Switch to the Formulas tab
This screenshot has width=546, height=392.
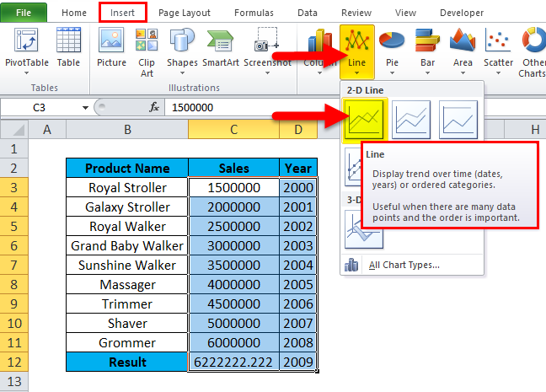pos(254,13)
